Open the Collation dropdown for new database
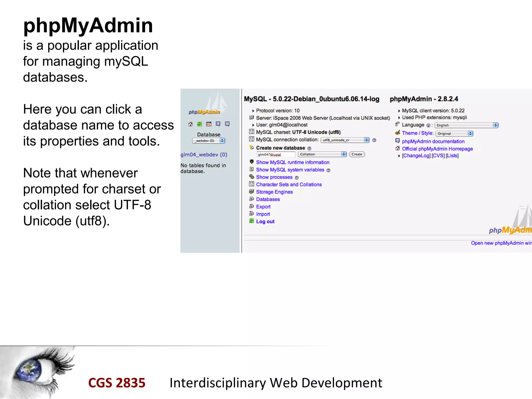 [x=322, y=154]
